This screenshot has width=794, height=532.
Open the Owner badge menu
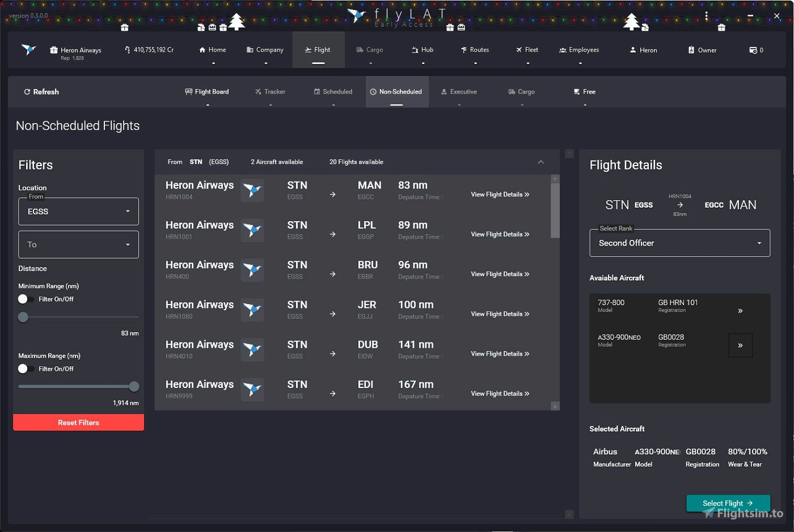pos(702,50)
